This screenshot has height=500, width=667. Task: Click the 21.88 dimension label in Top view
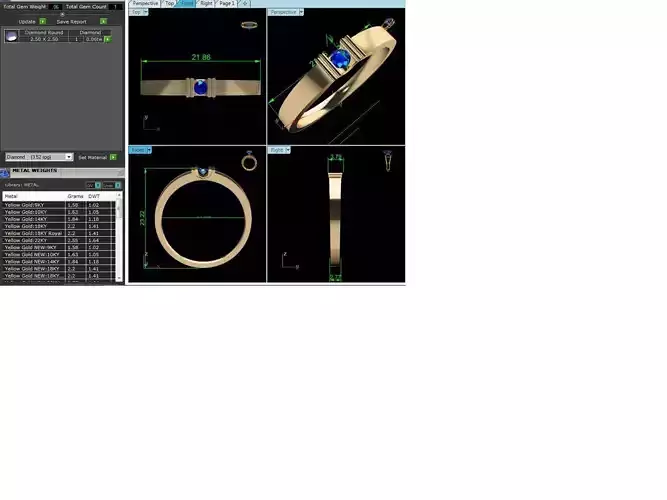click(201, 57)
